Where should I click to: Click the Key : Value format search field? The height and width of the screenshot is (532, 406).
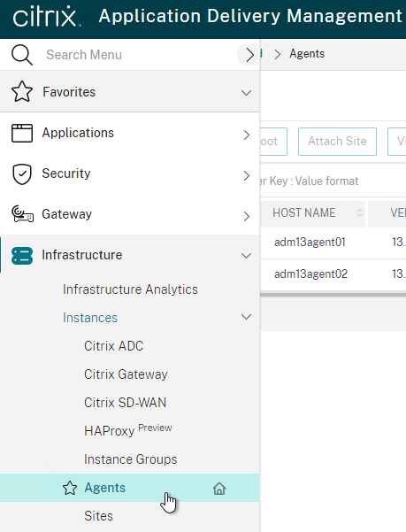(333, 181)
